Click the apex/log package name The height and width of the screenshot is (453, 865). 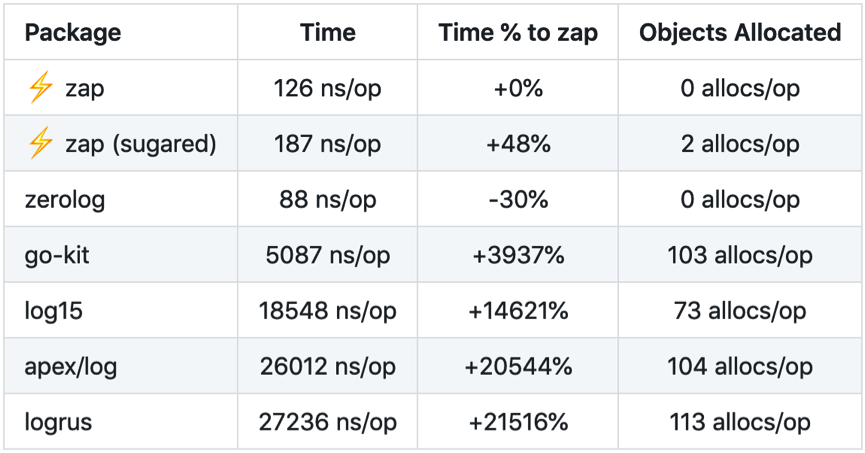[x=71, y=366]
